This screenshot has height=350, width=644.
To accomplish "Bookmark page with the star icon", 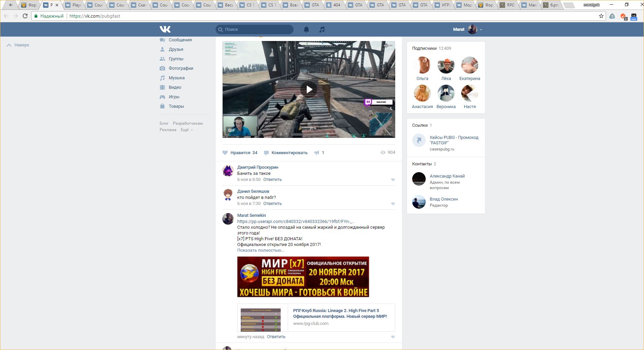I will point(601,16).
